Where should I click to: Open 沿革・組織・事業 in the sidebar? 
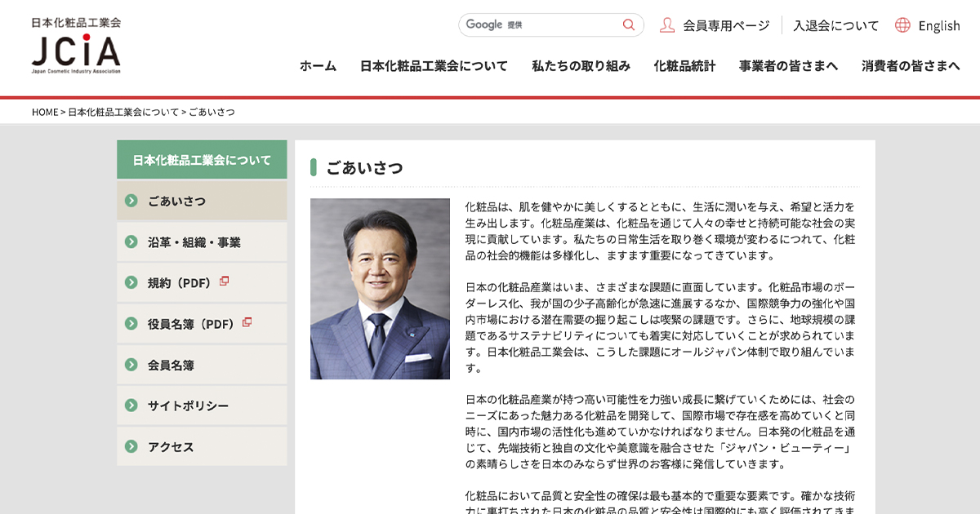[x=194, y=242]
